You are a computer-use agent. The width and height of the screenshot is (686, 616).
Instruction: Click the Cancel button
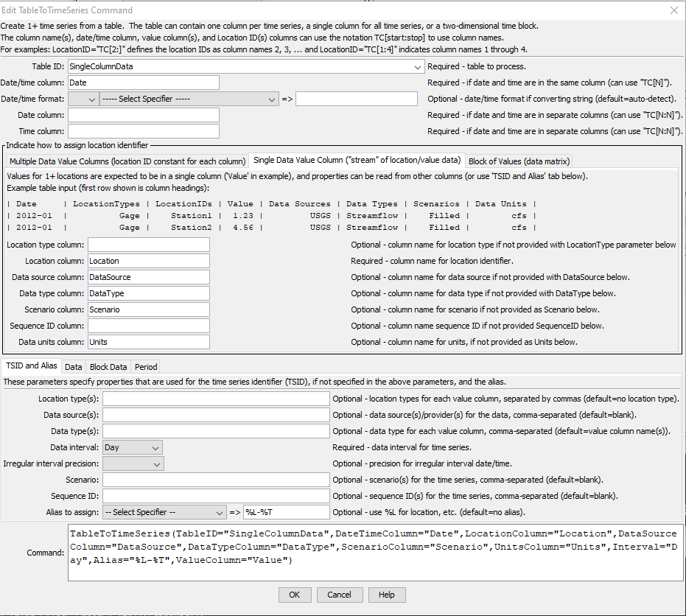point(340,595)
